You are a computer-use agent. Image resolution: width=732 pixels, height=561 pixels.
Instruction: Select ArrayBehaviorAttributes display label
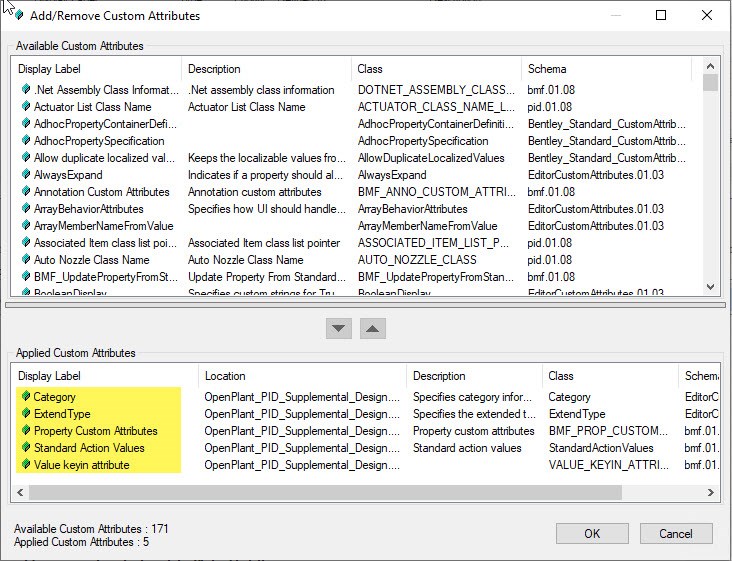pos(89,209)
